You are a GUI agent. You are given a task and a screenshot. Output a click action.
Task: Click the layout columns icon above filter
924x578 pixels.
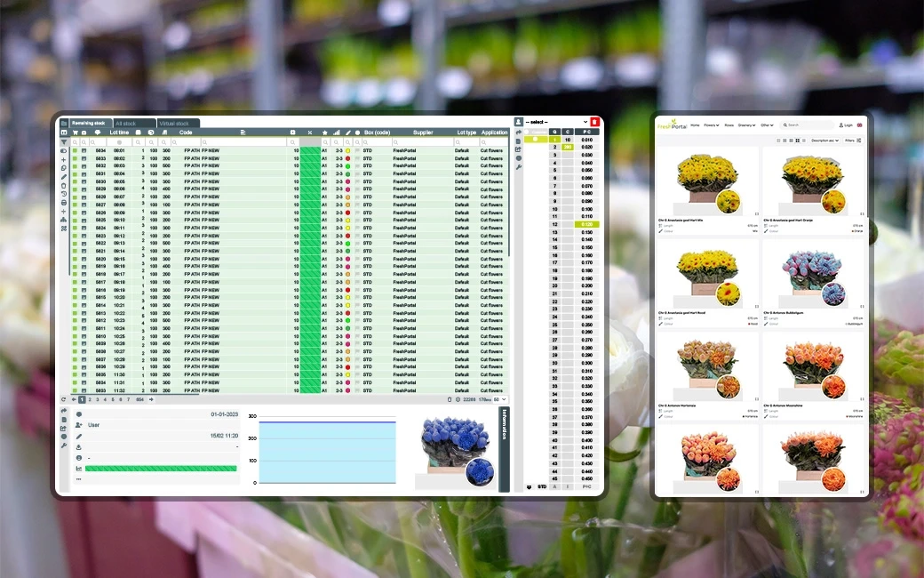point(64,132)
